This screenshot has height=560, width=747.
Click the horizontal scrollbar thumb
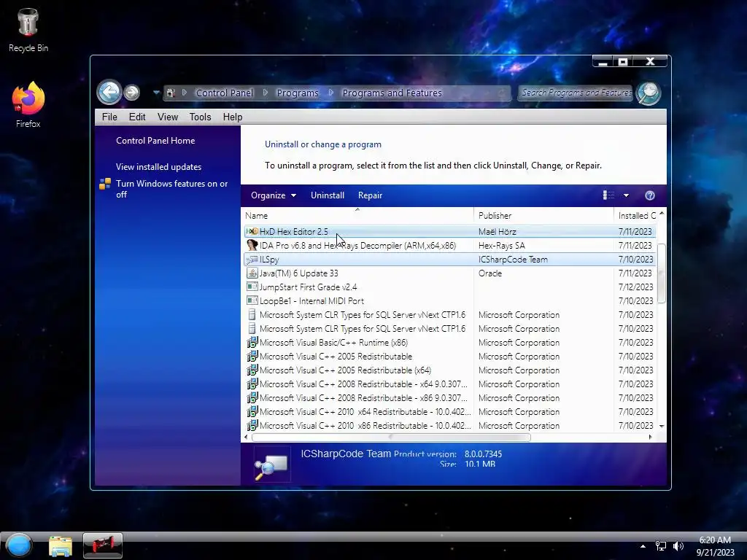pos(391,437)
